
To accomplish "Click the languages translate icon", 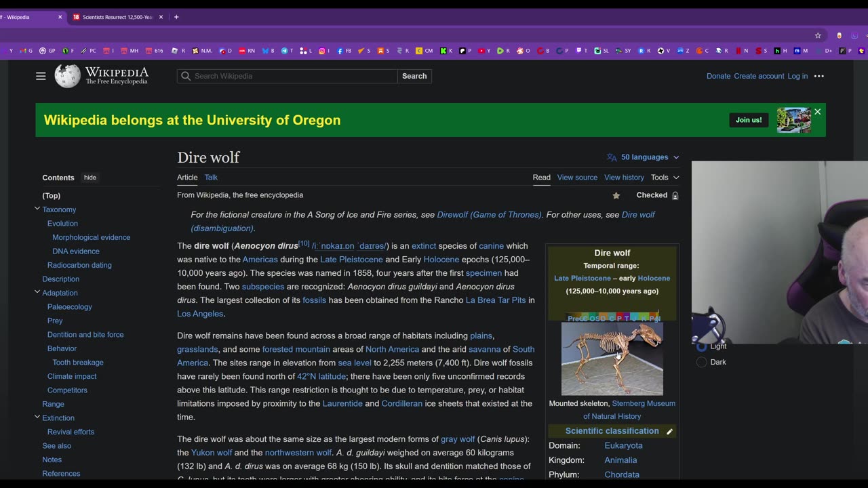I will pyautogui.click(x=612, y=157).
